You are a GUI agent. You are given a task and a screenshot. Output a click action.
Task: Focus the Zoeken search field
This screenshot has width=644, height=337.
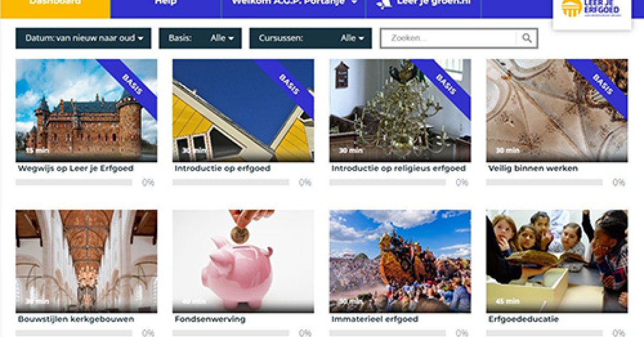pos(449,38)
